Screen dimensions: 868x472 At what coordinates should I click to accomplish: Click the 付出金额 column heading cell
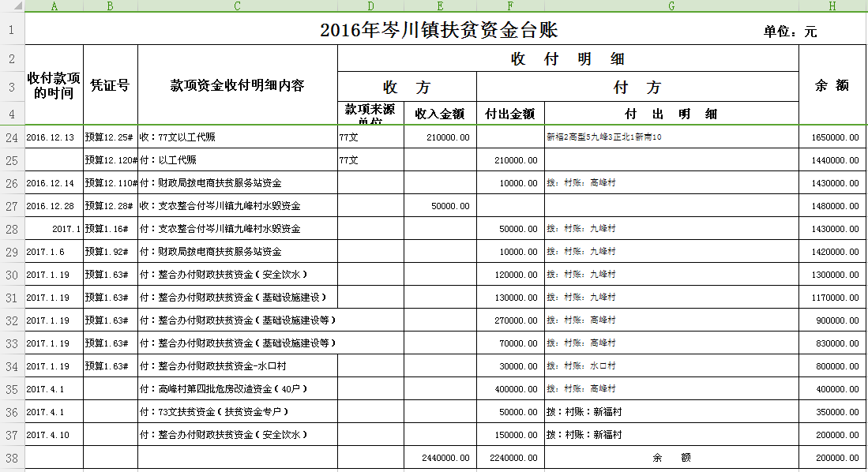510,114
